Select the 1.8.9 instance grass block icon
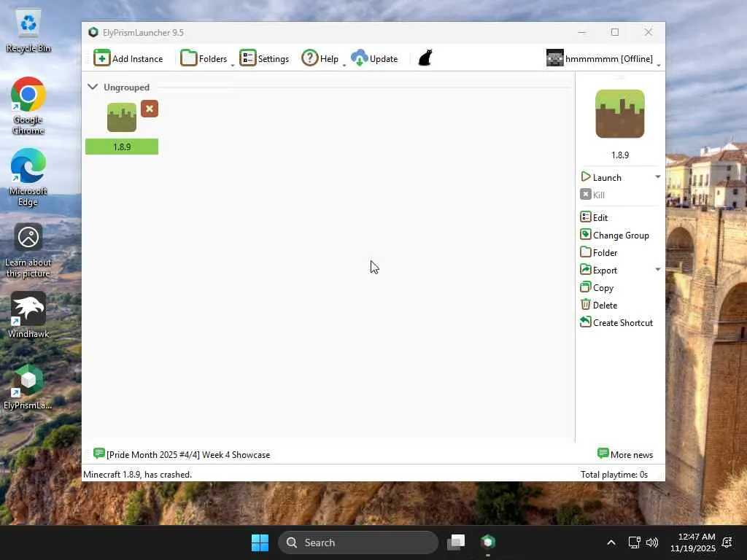 point(122,117)
